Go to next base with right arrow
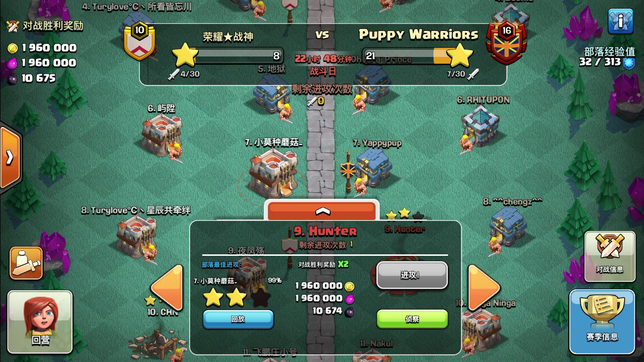This screenshot has height=362, width=644. (483, 288)
